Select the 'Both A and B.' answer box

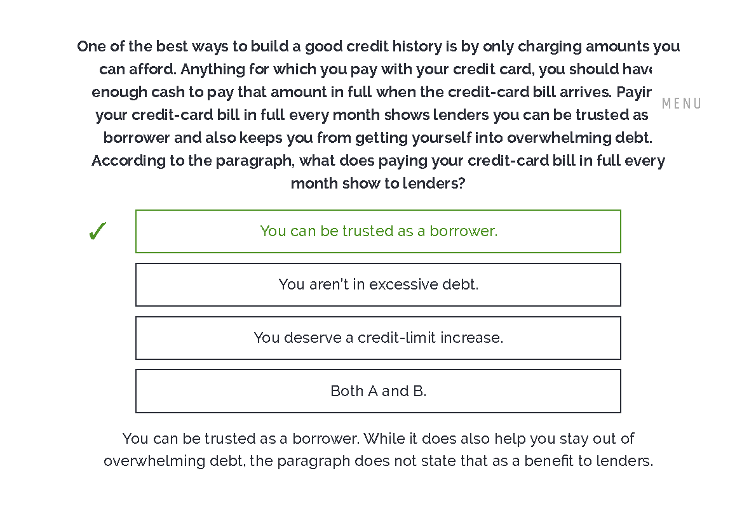pyautogui.click(x=378, y=391)
